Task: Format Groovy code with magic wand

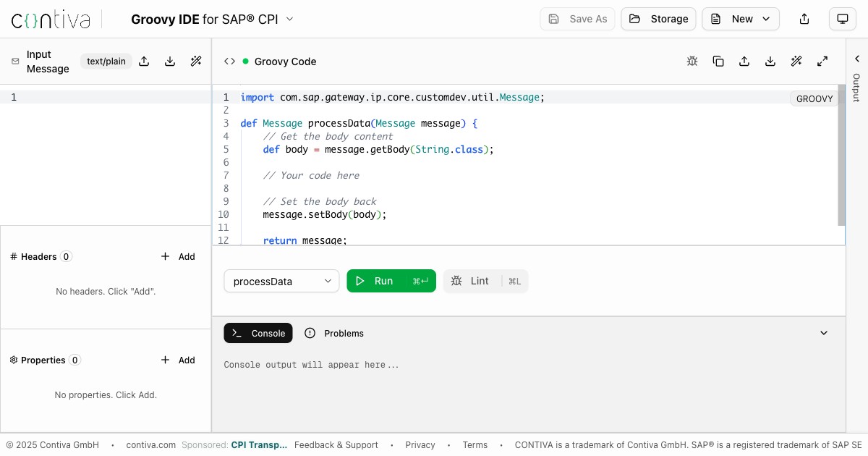Action: click(796, 62)
